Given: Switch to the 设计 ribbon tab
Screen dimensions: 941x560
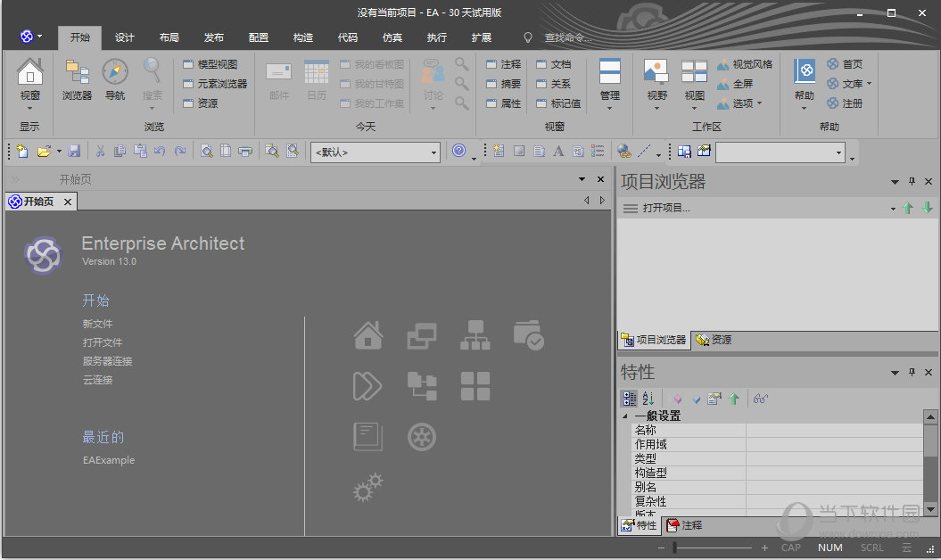Looking at the screenshot, I should coord(124,37).
